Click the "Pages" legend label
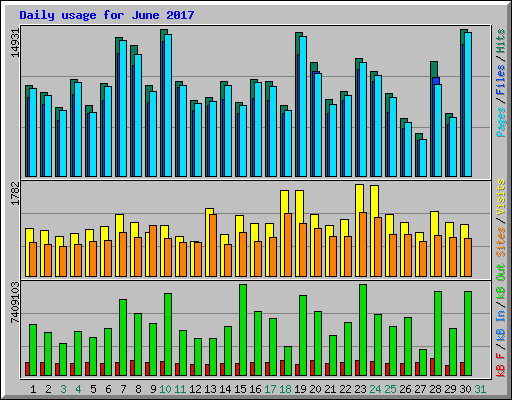 (500, 122)
